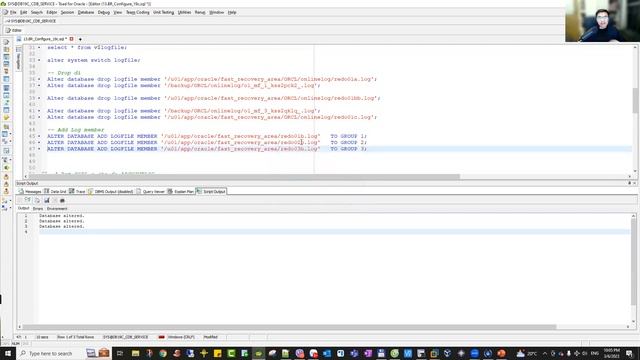The image size is (640, 360).
Task: Open Microsoft Teams from the taskbar
Action: click(354, 353)
